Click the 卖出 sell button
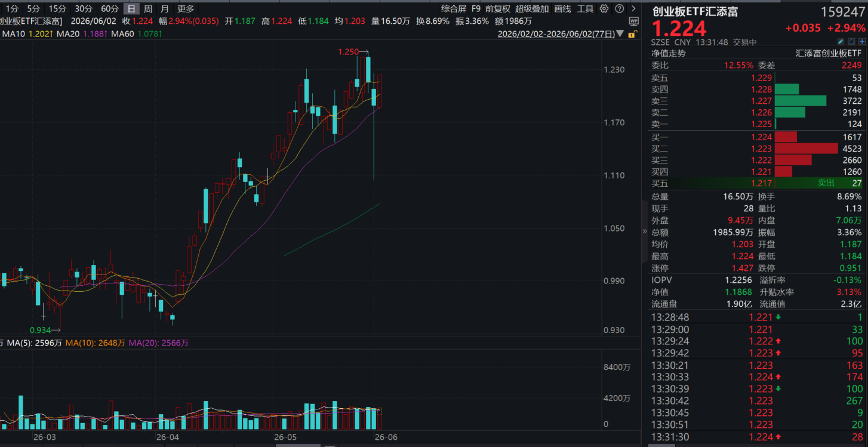The image size is (868, 447). [826, 183]
